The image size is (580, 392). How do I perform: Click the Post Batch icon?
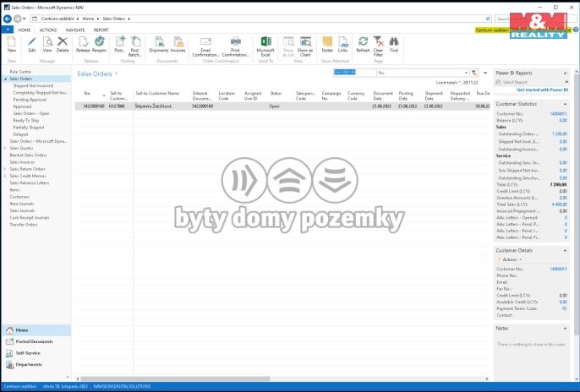point(135,41)
